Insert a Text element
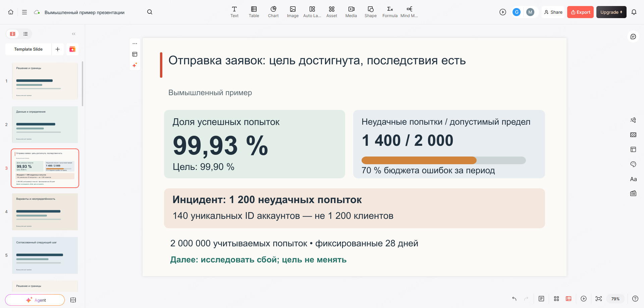This screenshot has width=644, height=308. tap(234, 12)
